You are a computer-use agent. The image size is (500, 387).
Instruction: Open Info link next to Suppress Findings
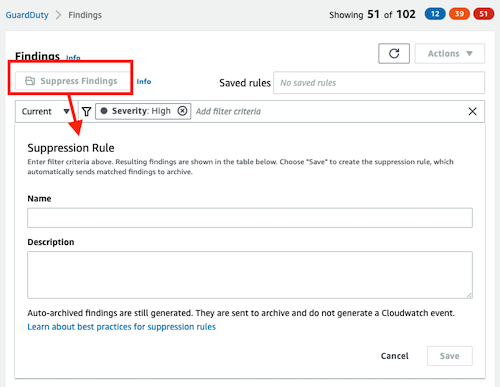(x=144, y=81)
